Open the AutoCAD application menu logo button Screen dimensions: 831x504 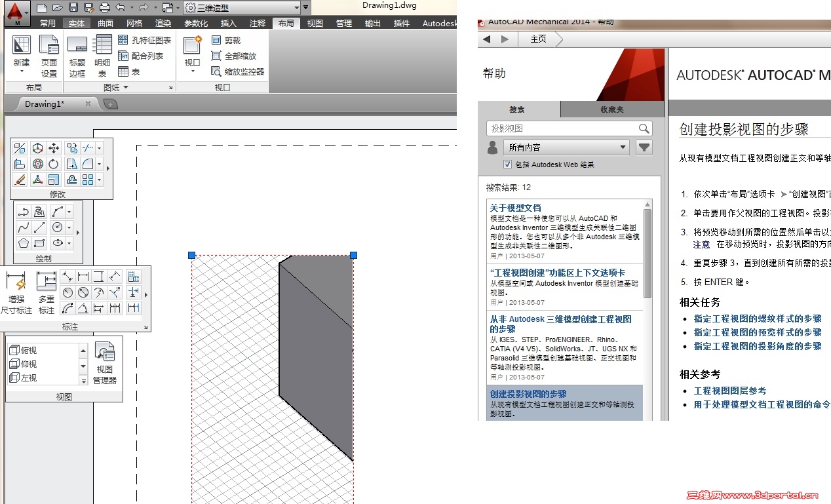[x=17, y=13]
